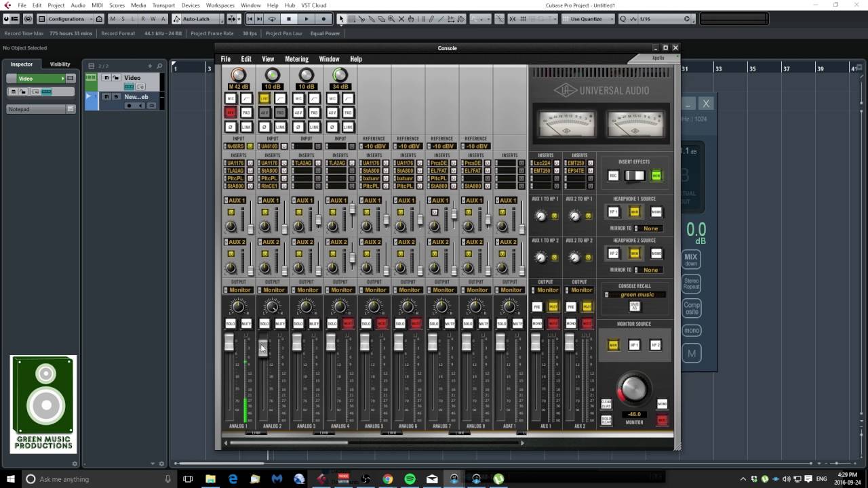Click the Record button in Cubase transport

coord(323,19)
